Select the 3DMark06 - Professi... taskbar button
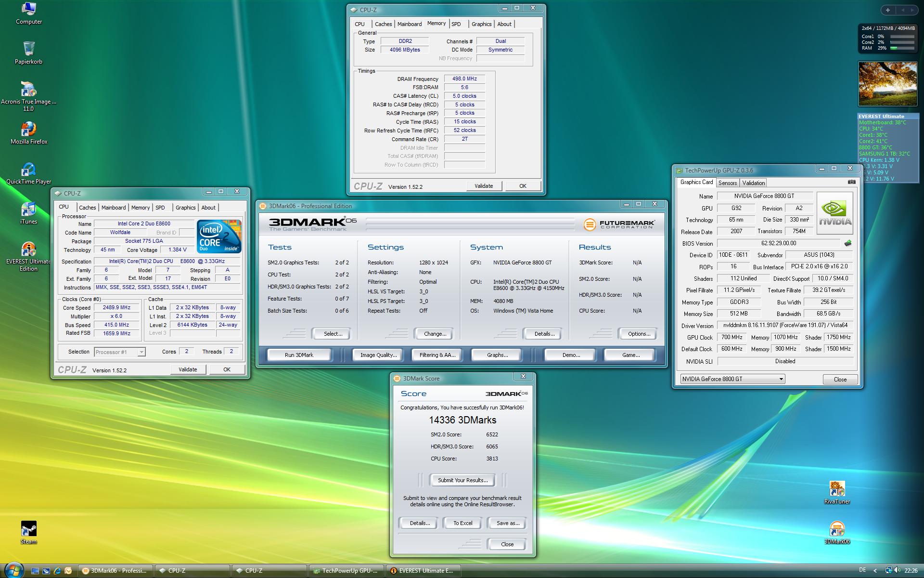 (x=115, y=571)
